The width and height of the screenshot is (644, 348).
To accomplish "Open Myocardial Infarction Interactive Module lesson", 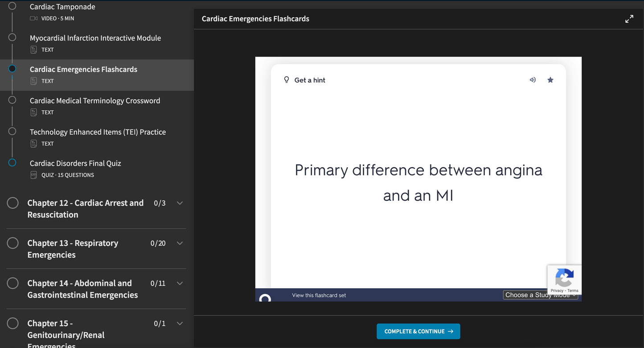I will (x=95, y=38).
